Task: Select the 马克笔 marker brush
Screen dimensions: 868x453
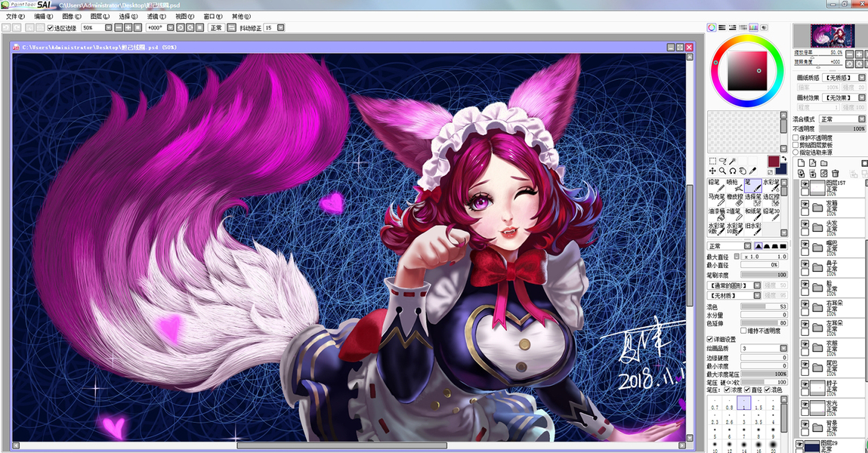Action: pyautogui.click(x=716, y=199)
